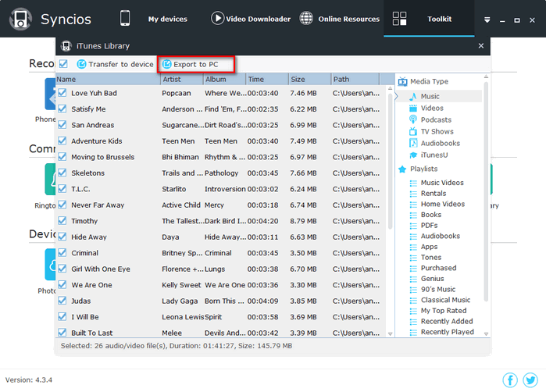Uncheck the Judas track

[62, 301]
